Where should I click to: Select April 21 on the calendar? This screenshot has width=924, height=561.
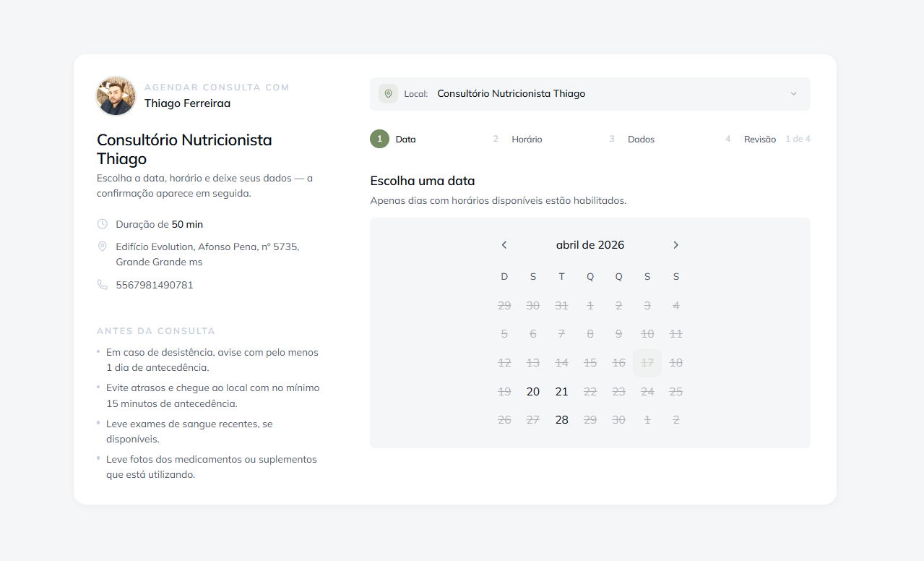pyautogui.click(x=561, y=391)
